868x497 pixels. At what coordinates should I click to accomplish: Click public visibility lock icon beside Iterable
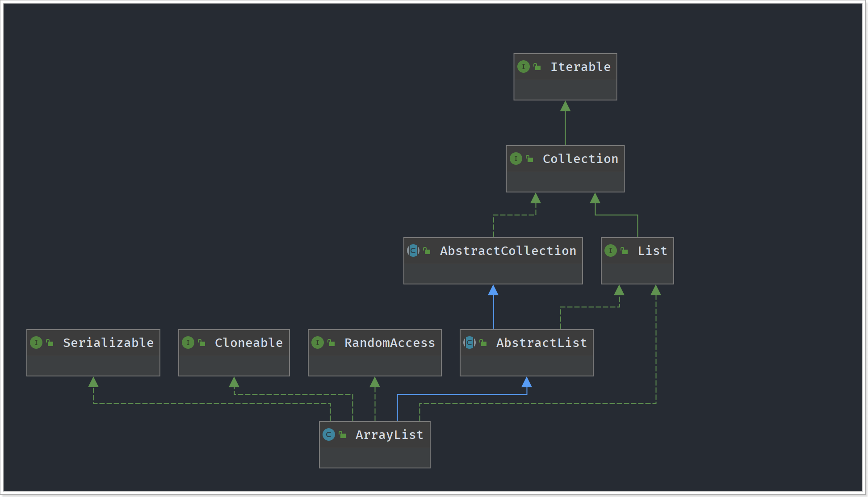pyautogui.click(x=537, y=67)
